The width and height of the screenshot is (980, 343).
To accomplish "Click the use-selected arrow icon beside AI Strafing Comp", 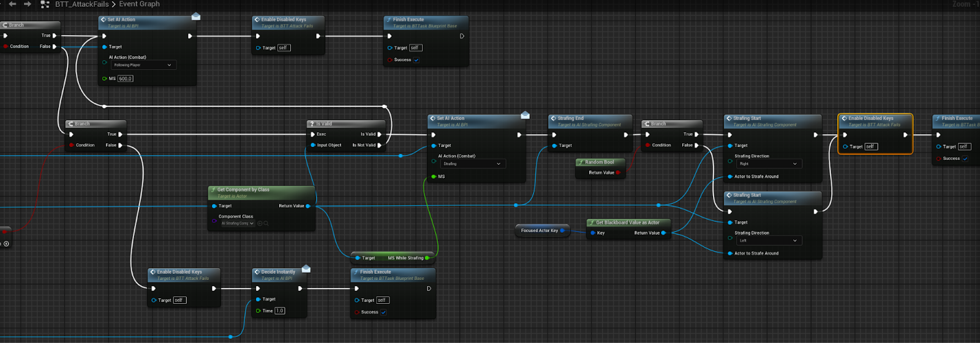I will (260, 224).
